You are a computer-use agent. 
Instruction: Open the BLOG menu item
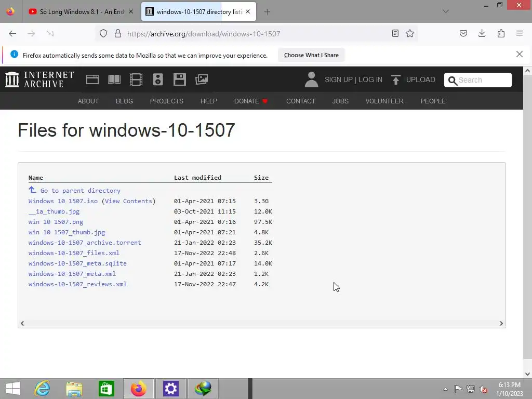[124, 101]
